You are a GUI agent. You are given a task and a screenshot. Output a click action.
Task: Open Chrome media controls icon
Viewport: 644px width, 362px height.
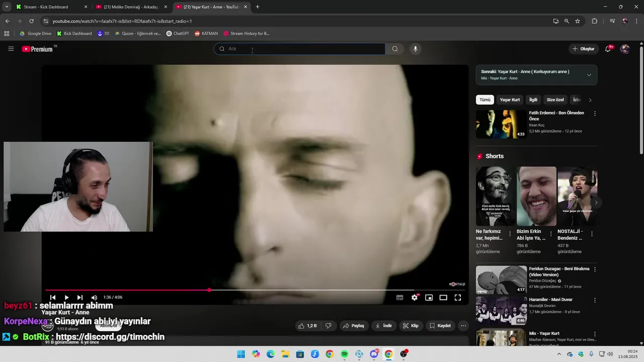(x=612, y=21)
